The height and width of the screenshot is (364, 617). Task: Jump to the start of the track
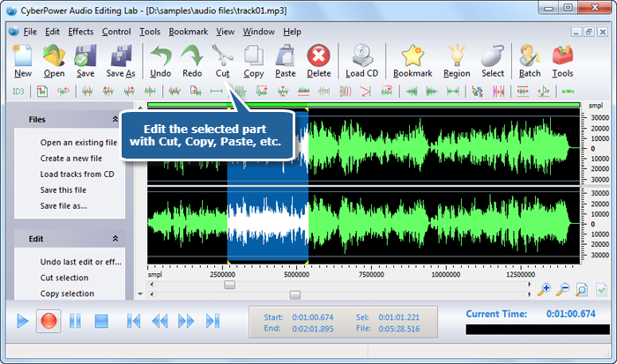(x=133, y=321)
